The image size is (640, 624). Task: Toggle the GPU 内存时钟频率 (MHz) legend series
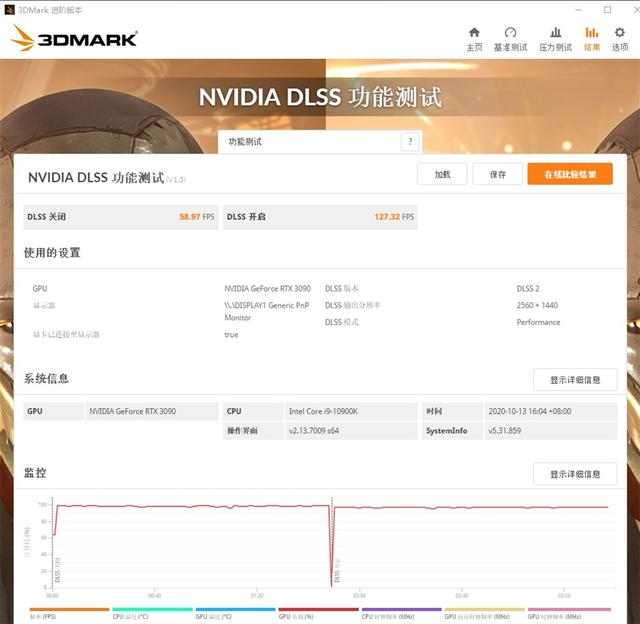484,613
